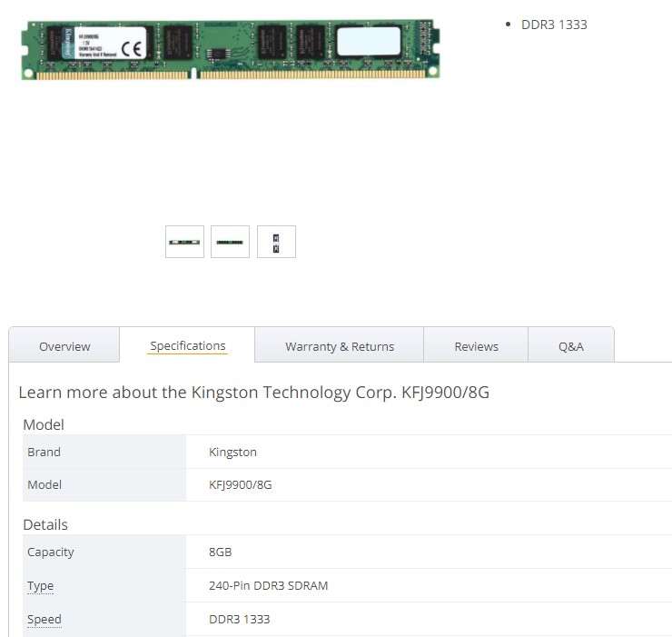
Task: Select third vertical RAM thumbnail
Action: 276,242
